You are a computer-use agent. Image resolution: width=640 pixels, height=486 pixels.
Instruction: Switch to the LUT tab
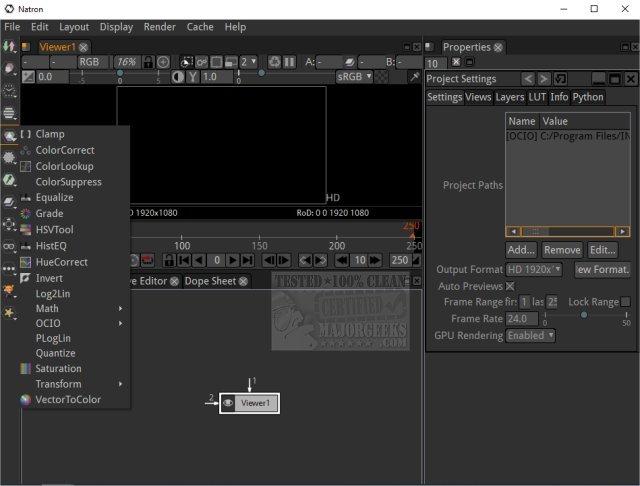pyautogui.click(x=537, y=97)
